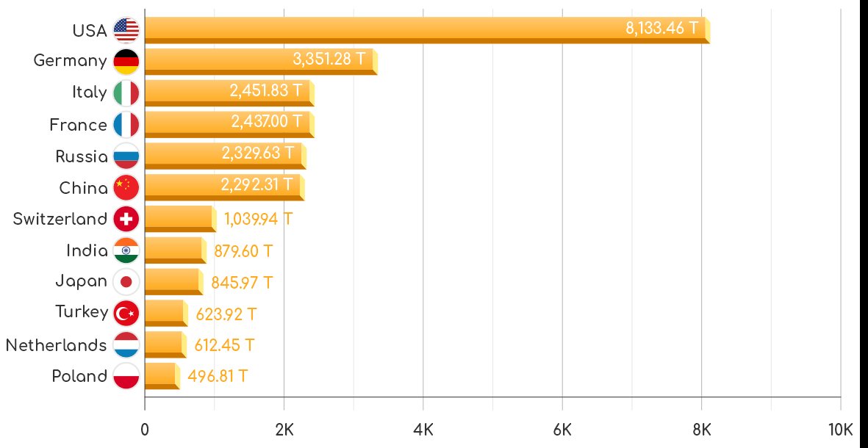The width and height of the screenshot is (868, 448).
Task: Select the Netherlands country label text
Action: (x=56, y=344)
